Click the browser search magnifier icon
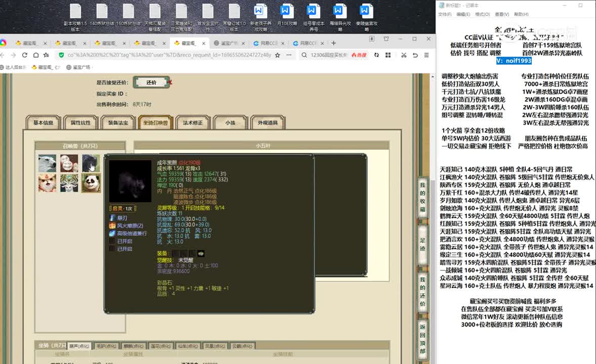Viewport: 596px width, 364px height. [x=304, y=55]
